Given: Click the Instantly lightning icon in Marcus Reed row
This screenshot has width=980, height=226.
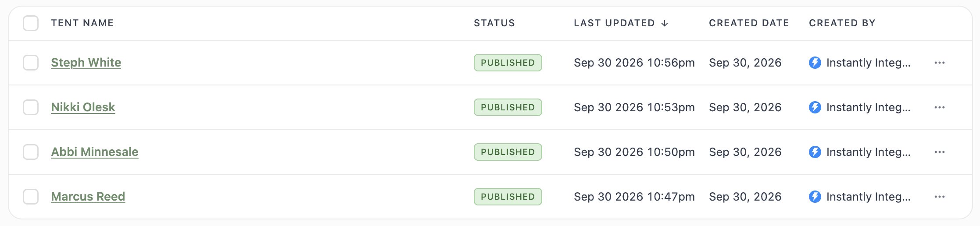Looking at the screenshot, I should pos(815,197).
